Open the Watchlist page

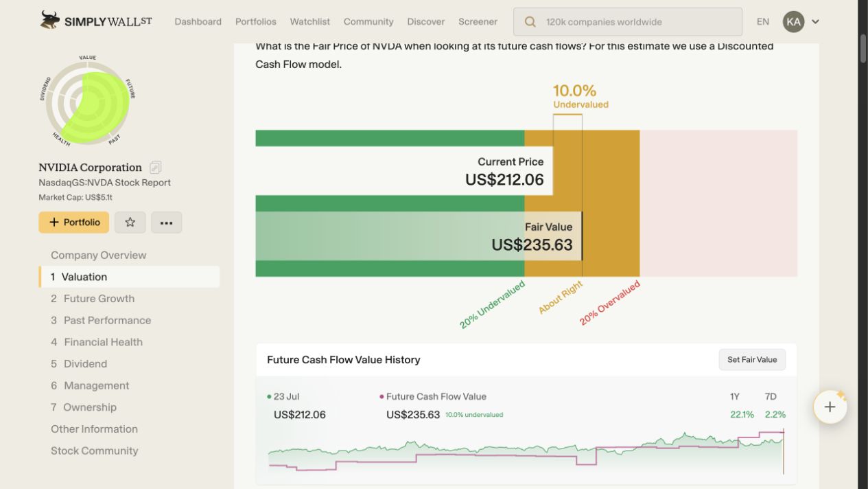[x=310, y=22]
